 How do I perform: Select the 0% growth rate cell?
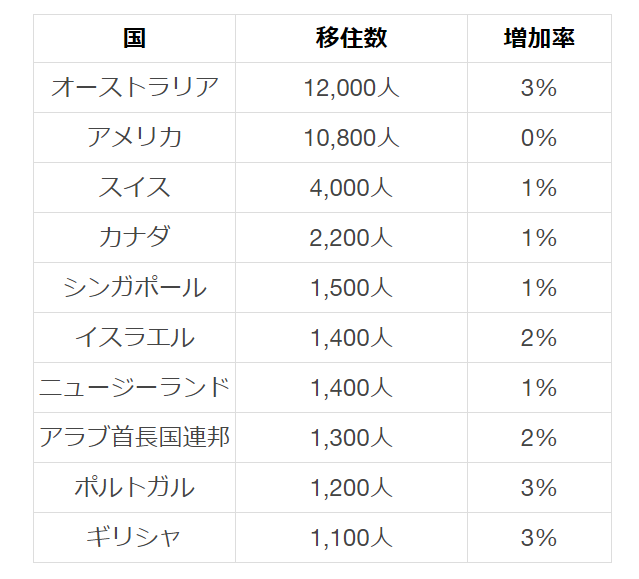(538, 138)
